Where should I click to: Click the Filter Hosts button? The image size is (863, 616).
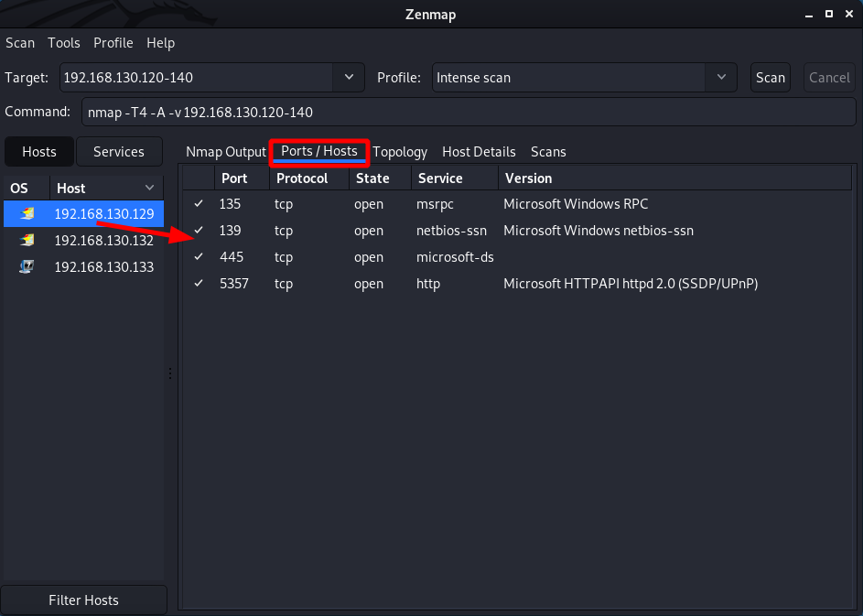83,600
